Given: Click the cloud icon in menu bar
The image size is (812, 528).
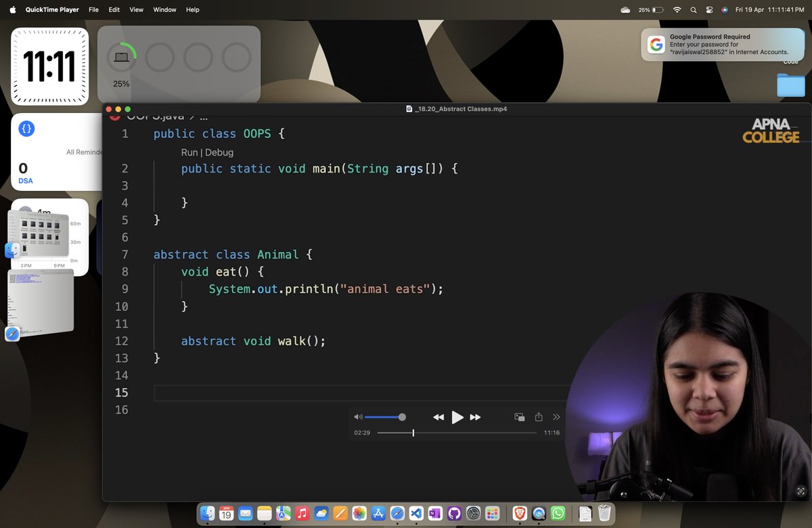Looking at the screenshot, I should coord(625,9).
